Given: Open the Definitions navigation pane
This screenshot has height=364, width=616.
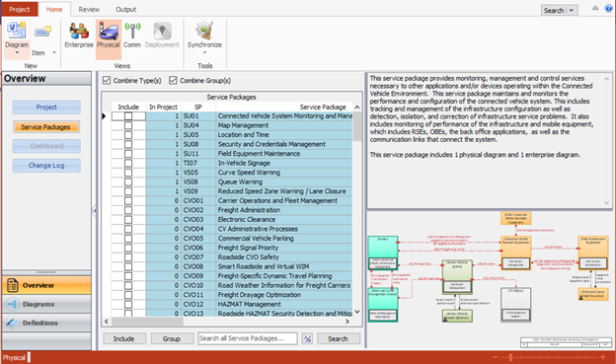Looking at the screenshot, I should click(46, 324).
